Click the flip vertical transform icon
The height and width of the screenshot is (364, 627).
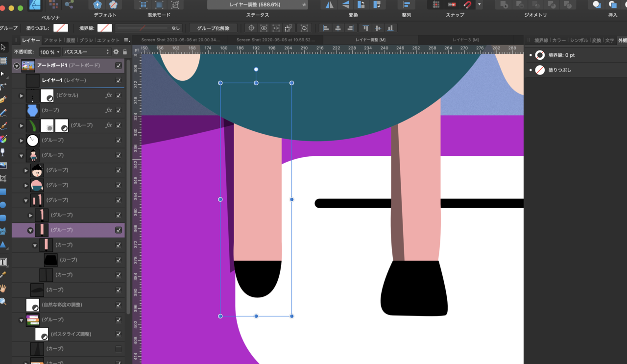coord(345,5)
